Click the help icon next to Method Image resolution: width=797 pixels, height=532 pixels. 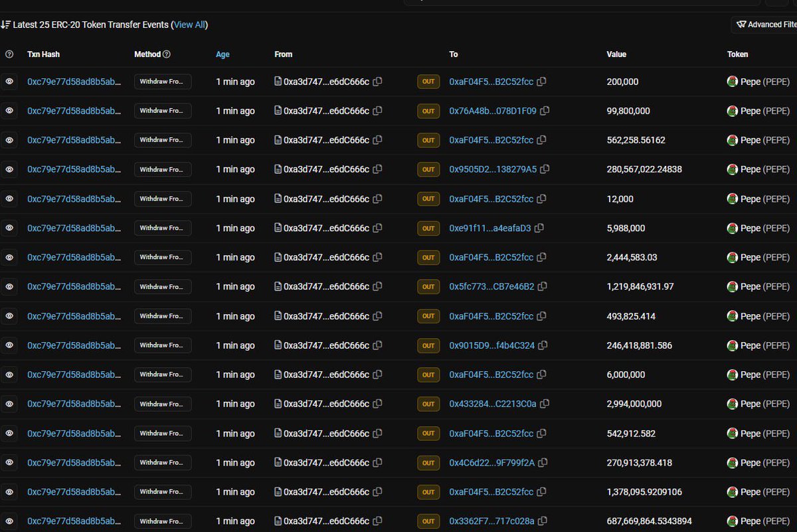pyautogui.click(x=167, y=54)
